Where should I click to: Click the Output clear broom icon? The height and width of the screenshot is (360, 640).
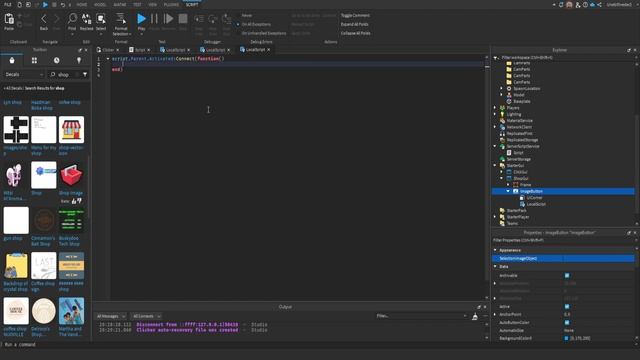475,316
